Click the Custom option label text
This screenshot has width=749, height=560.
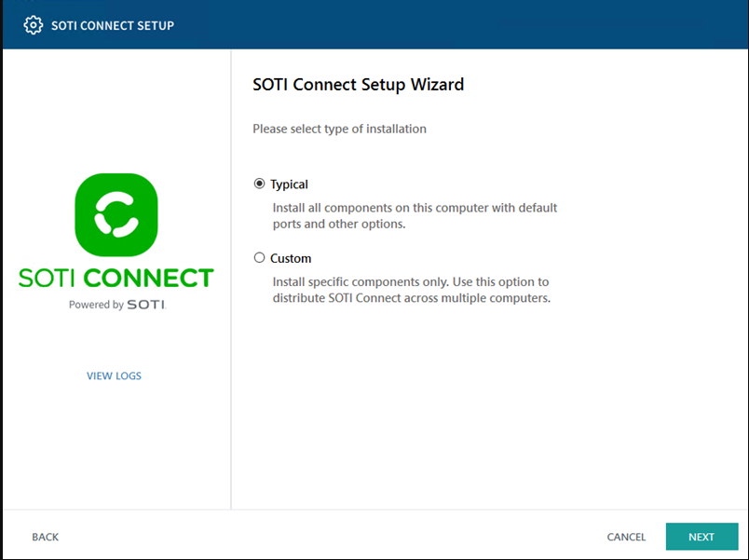pos(292,258)
